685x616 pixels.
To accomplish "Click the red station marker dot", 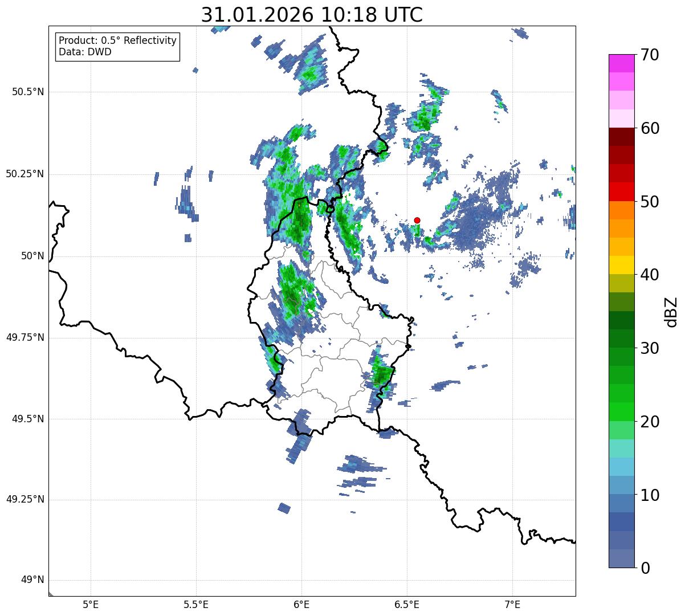I will click(417, 220).
